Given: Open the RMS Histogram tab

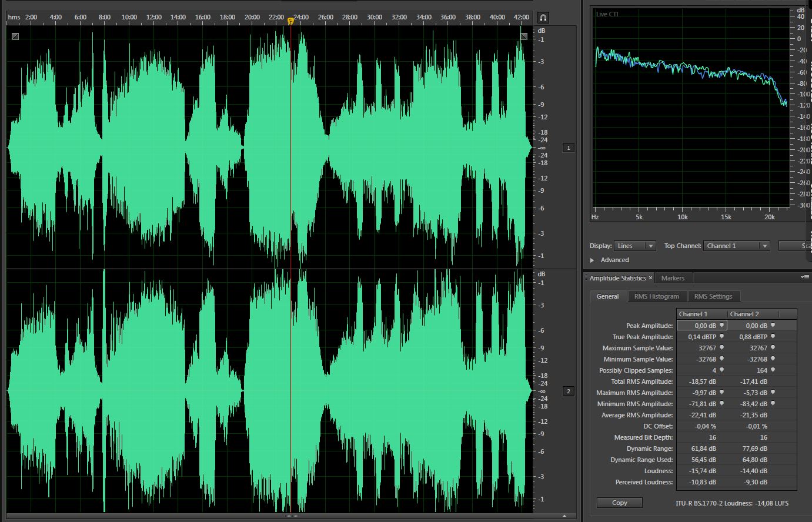Looking at the screenshot, I should tap(656, 296).
